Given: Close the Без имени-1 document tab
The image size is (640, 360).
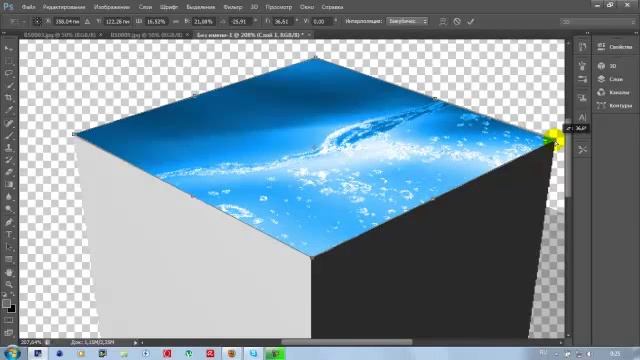Looking at the screenshot, I should (309, 35).
